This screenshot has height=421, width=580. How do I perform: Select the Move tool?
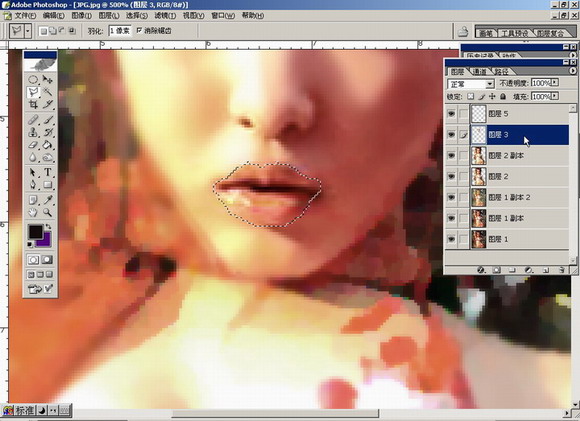click(48, 80)
